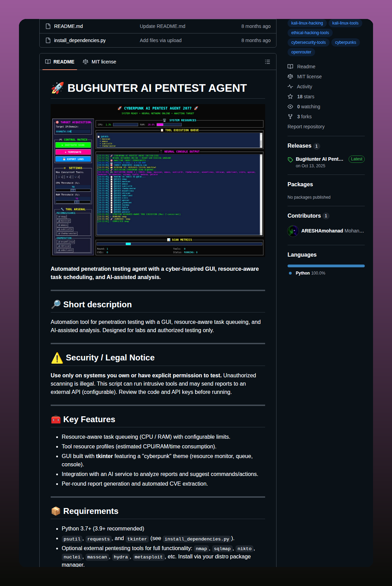Select the ethical-hacking-tools topic tag
This screenshot has height=586, width=392.
(310, 33)
